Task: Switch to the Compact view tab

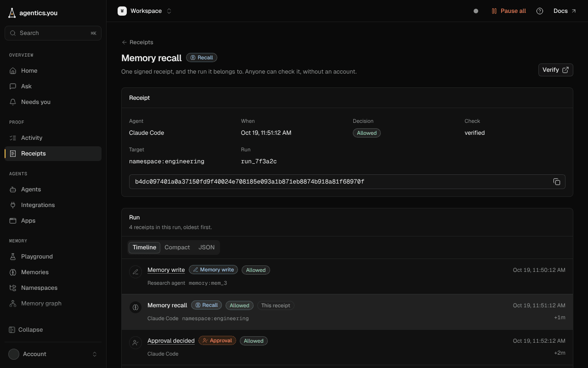Action: click(177, 247)
